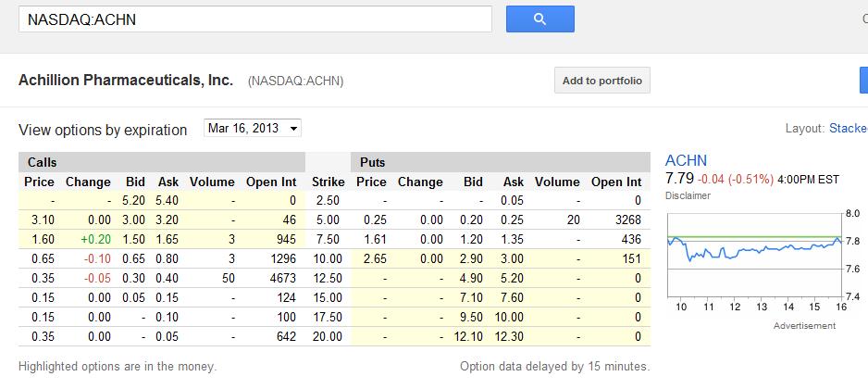Click put ask 10.00 cell
Screen dimensions: 868x389
click(509, 317)
